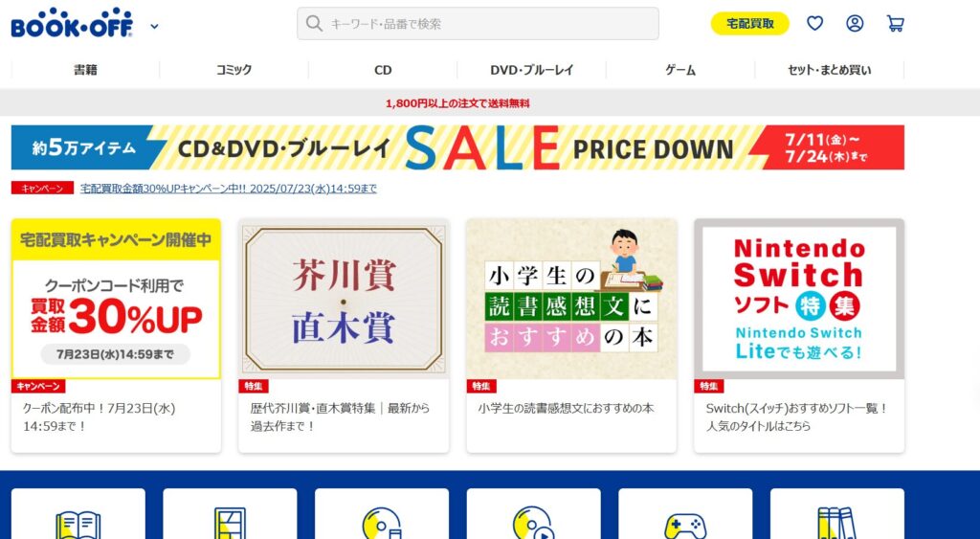This screenshot has height=539, width=980.
Task: Select the open book category icon
Action: click(x=78, y=524)
